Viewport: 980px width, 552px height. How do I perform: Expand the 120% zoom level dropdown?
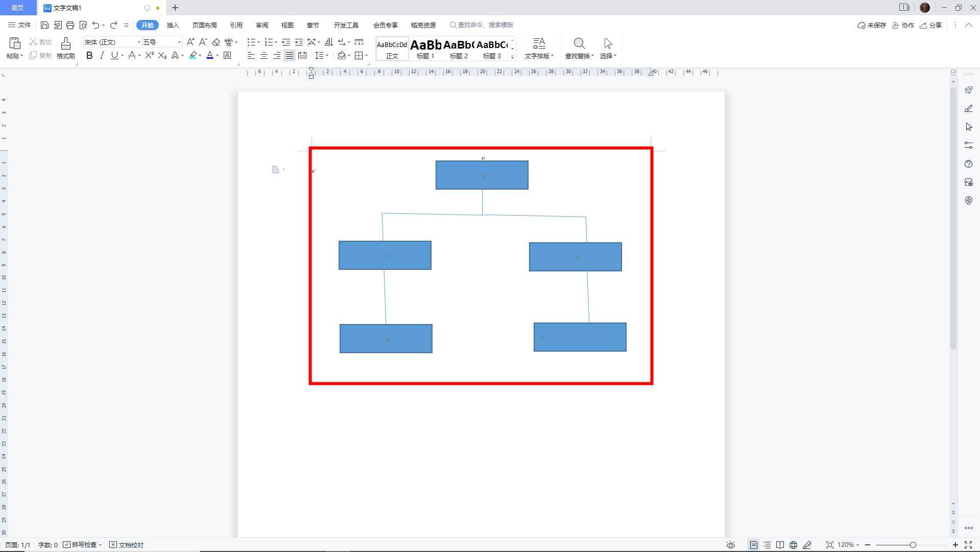pos(849,545)
